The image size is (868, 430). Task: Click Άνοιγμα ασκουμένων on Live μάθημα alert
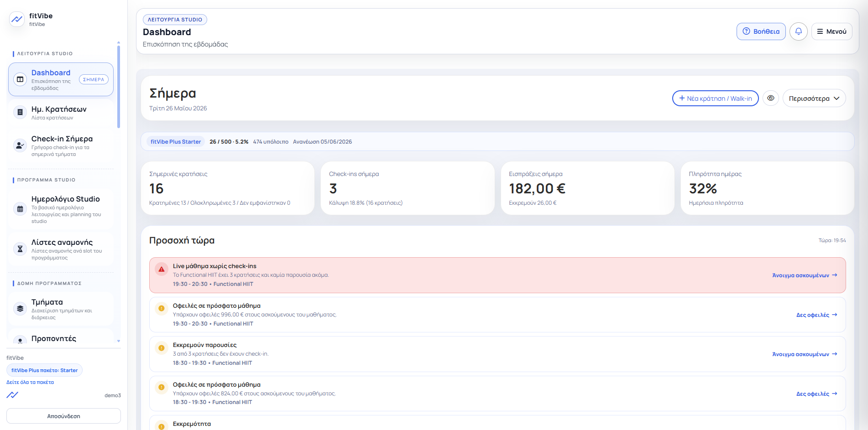(x=805, y=275)
